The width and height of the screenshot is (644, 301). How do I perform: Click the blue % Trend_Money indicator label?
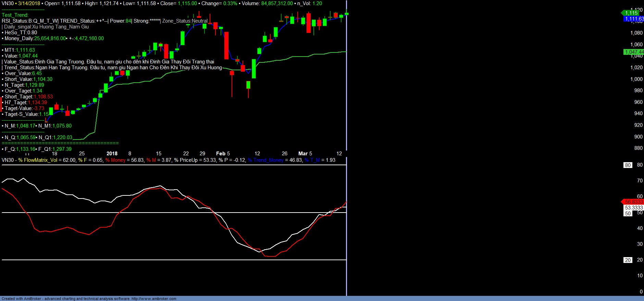click(x=265, y=160)
